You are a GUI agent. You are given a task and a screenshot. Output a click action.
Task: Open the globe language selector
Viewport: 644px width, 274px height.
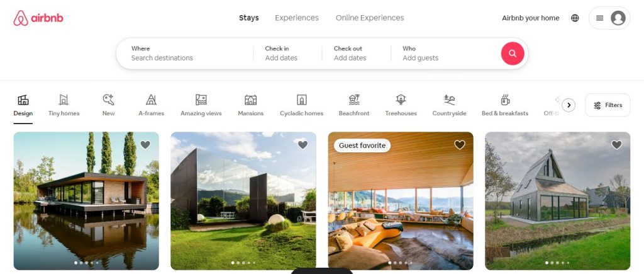click(x=575, y=18)
